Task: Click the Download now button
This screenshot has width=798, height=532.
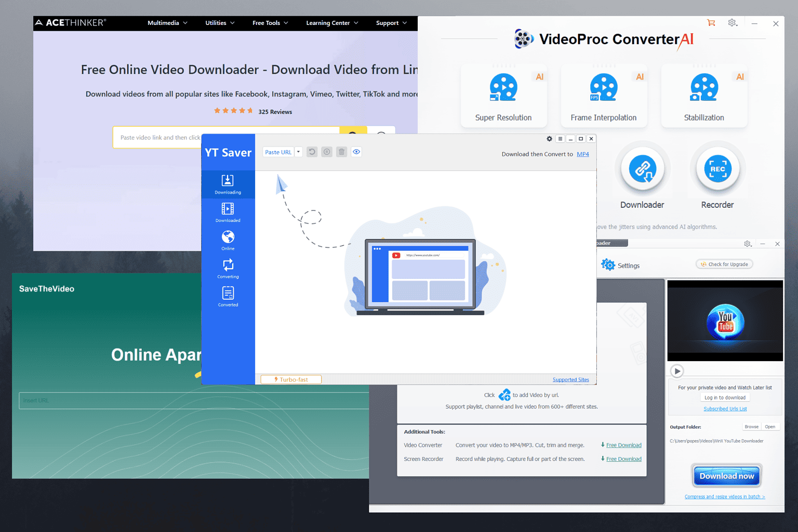Action: pos(726,475)
